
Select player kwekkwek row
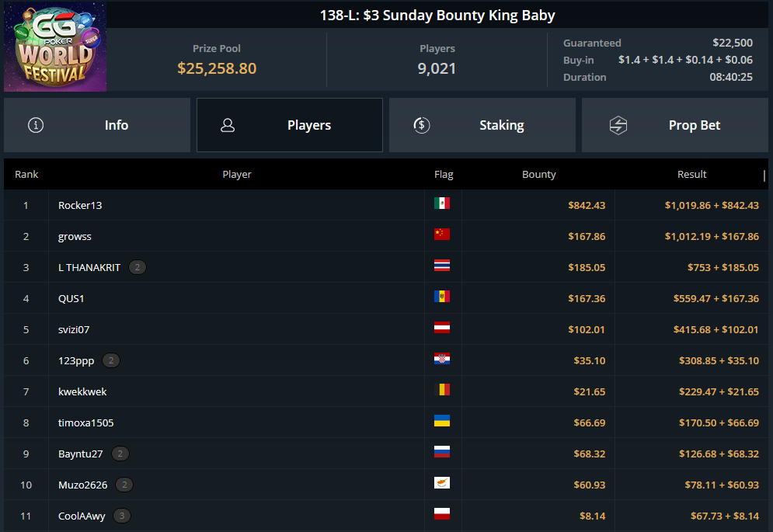pyautogui.click(x=82, y=391)
